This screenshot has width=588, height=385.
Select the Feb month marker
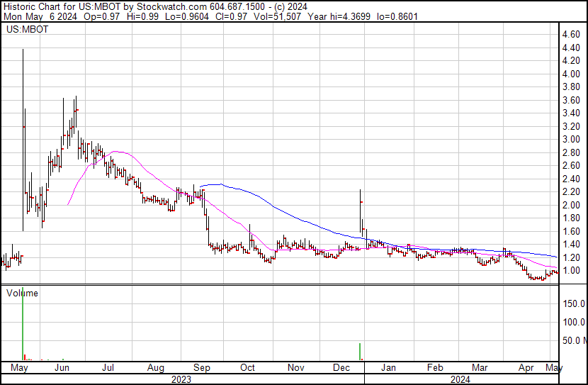pyautogui.click(x=435, y=368)
